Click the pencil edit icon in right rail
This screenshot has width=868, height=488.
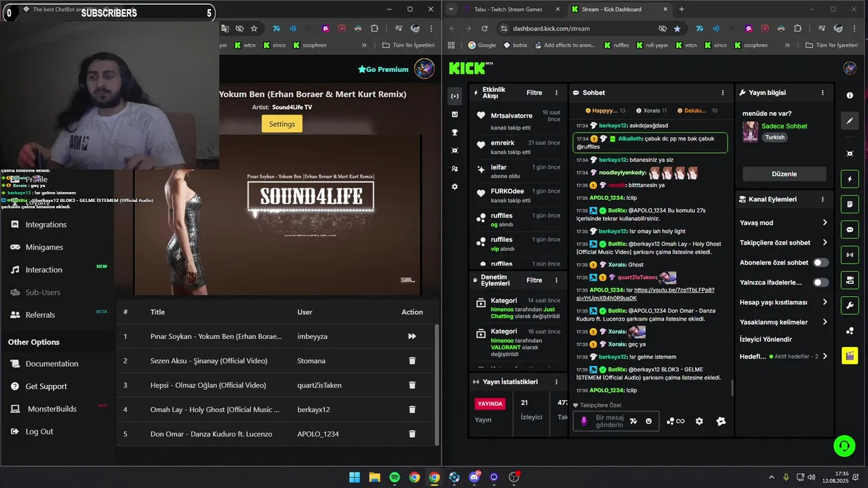tap(850, 121)
